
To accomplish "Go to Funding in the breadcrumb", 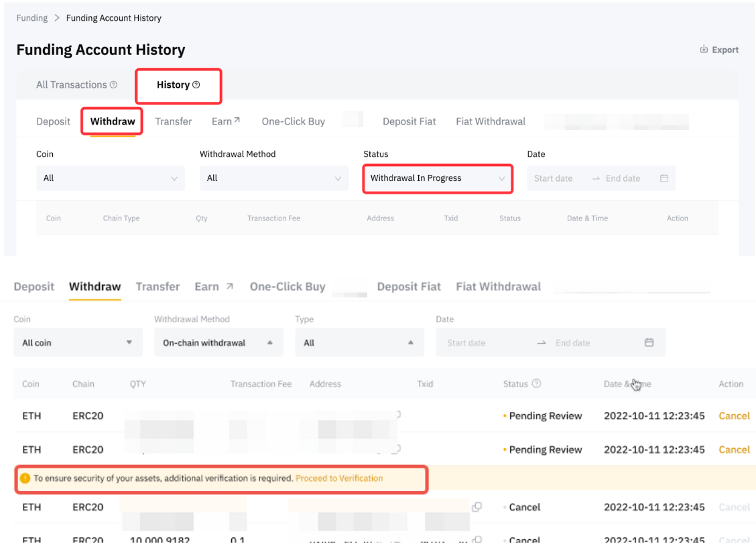I will pos(32,18).
